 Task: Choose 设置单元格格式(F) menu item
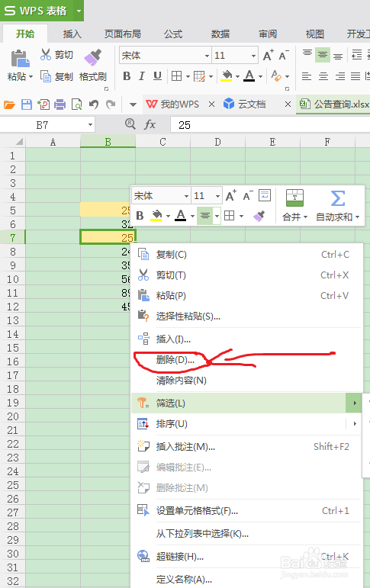(x=247, y=511)
